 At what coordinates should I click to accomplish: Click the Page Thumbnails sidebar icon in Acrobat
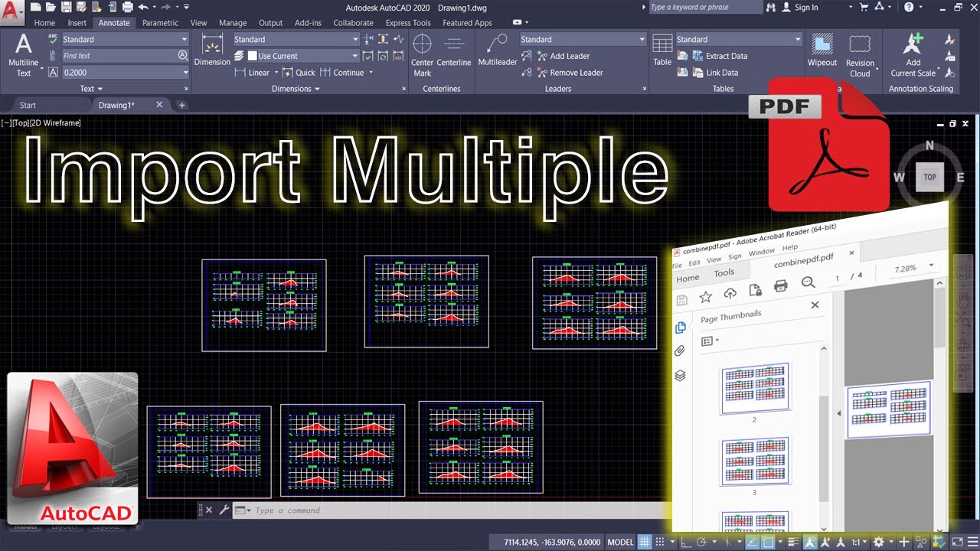coord(680,328)
